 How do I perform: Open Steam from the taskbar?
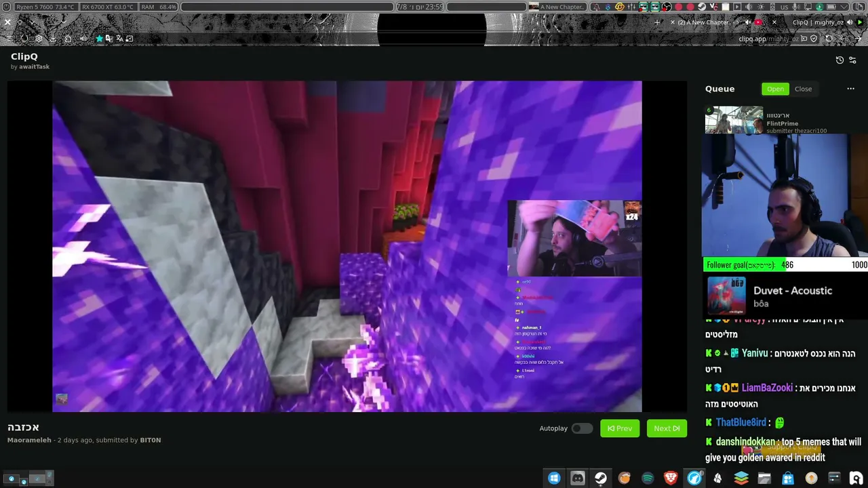click(601, 478)
